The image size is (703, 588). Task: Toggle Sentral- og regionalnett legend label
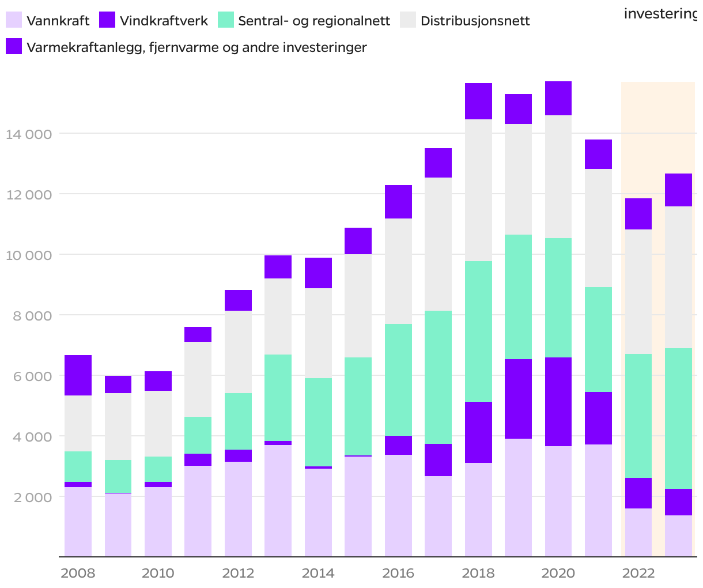313,21
